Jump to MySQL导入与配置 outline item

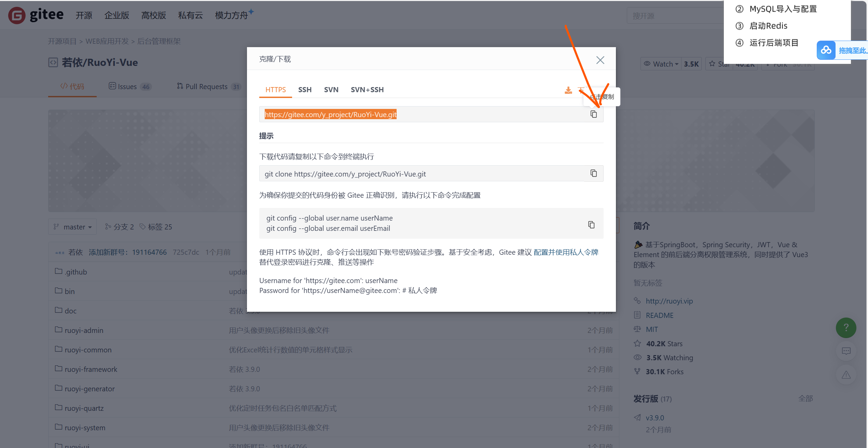coord(783,9)
